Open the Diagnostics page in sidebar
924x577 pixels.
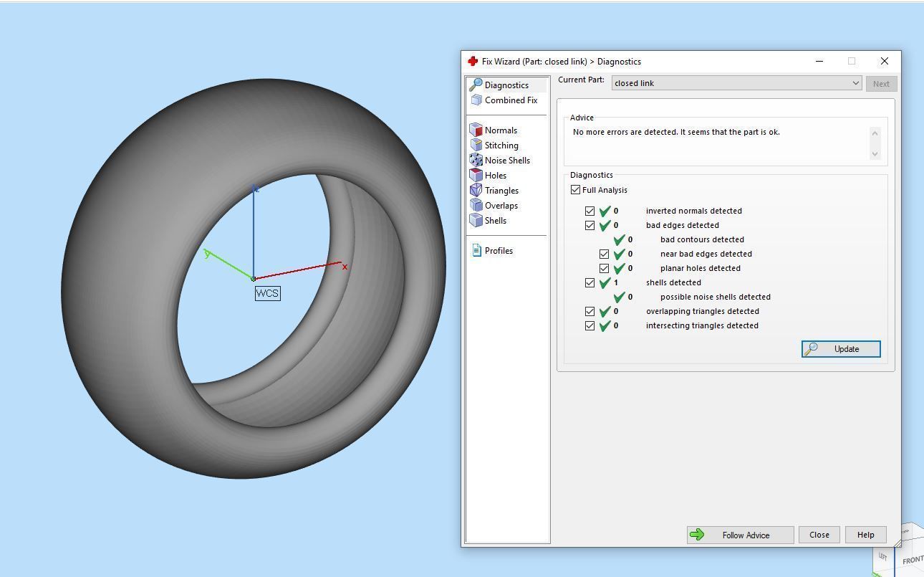click(x=507, y=85)
